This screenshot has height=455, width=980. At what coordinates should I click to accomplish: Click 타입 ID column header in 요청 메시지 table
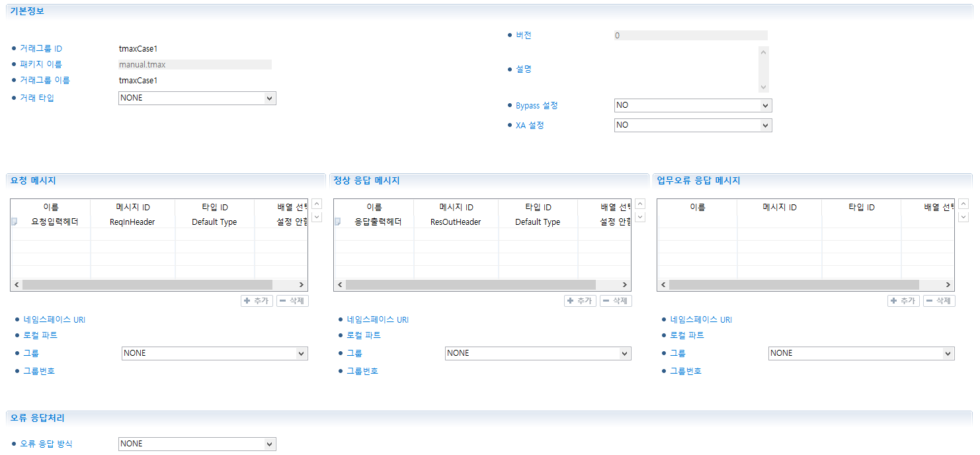click(214, 207)
